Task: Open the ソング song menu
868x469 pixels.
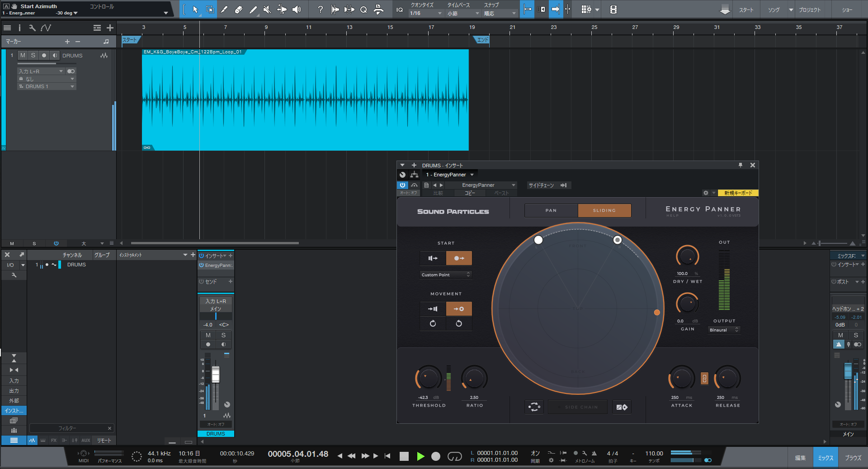Action: click(x=774, y=9)
